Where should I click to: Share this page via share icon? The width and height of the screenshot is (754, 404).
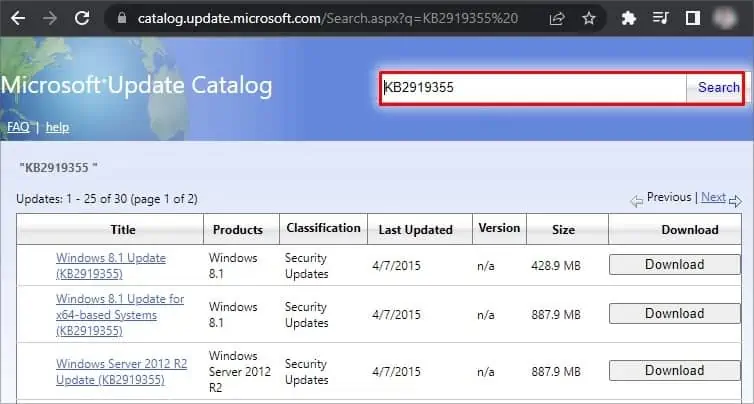(x=557, y=18)
